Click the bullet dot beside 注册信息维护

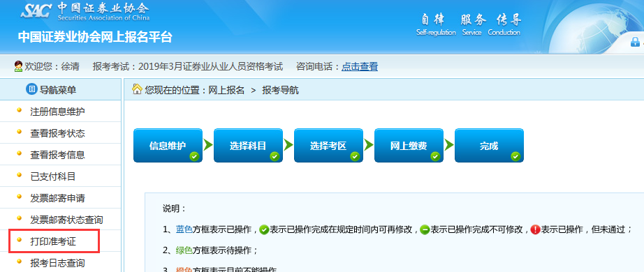(x=19, y=110)
